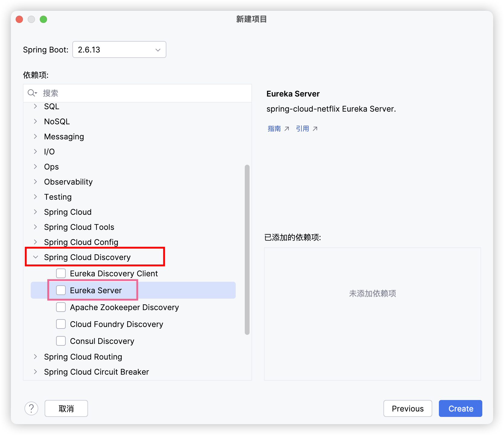Click the help question mark icon
Viewport: 504px width, 435px height.
[31, 408]
